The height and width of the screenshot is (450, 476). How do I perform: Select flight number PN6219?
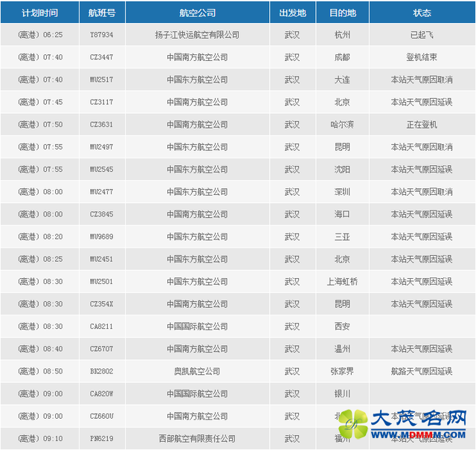102,439
